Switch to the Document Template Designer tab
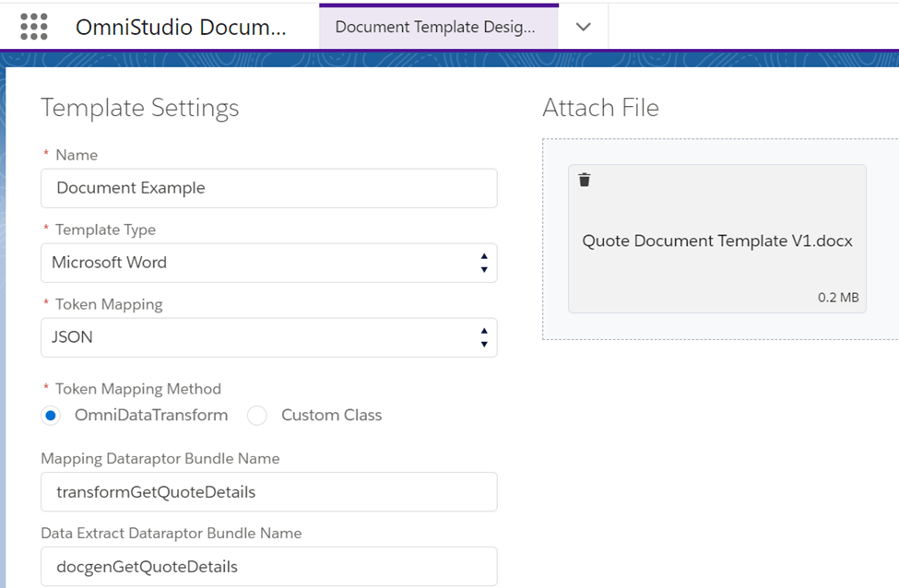Image resolution: width=899 pixels, height=588 pixels. [x=435, y=27]
